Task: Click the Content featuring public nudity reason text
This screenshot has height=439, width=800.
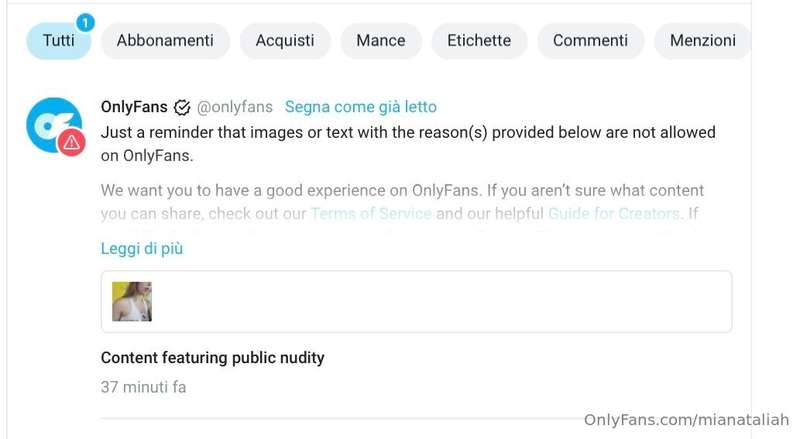Action: [x=212, y=358]
